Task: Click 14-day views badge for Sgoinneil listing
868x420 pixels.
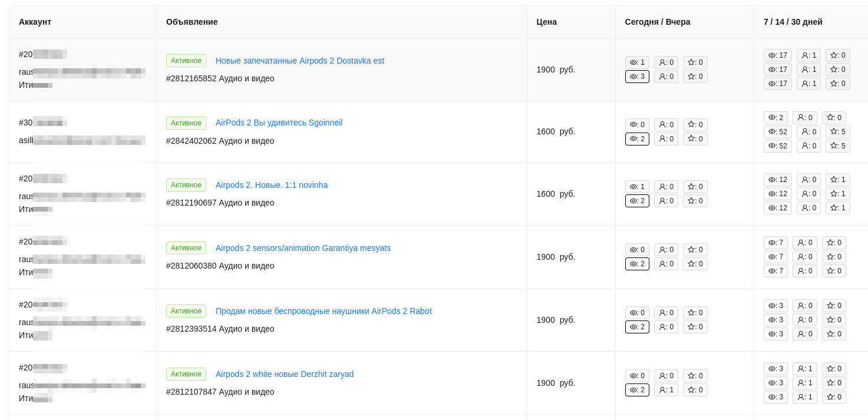Action: pyautogui.click(x=777, y=132)
